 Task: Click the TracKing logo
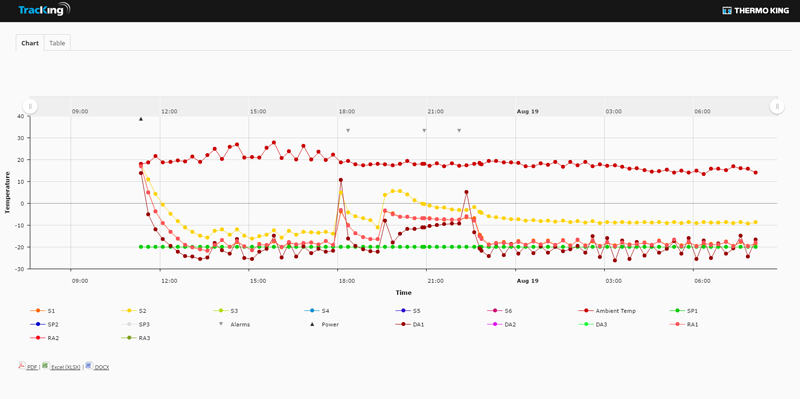(44, 10)
